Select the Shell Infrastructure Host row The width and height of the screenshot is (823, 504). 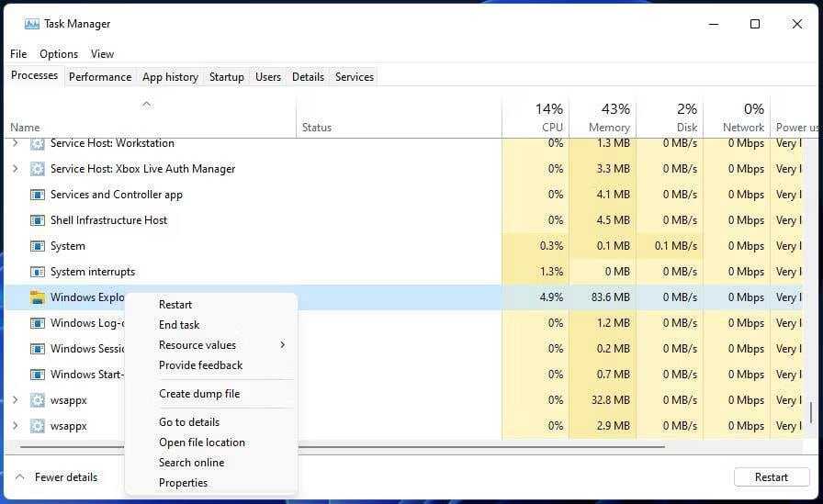(x=404, y=220)
